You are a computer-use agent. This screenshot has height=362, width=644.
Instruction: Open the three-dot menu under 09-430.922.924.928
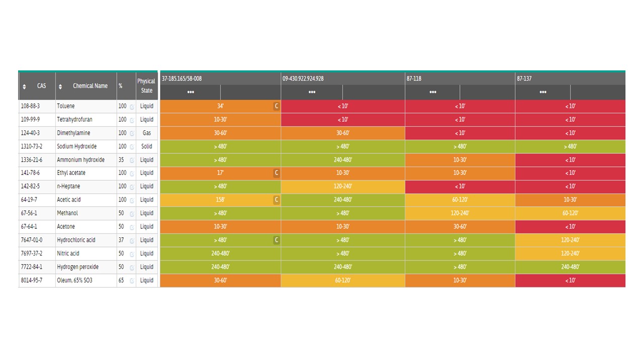click(x=312, y=93)
